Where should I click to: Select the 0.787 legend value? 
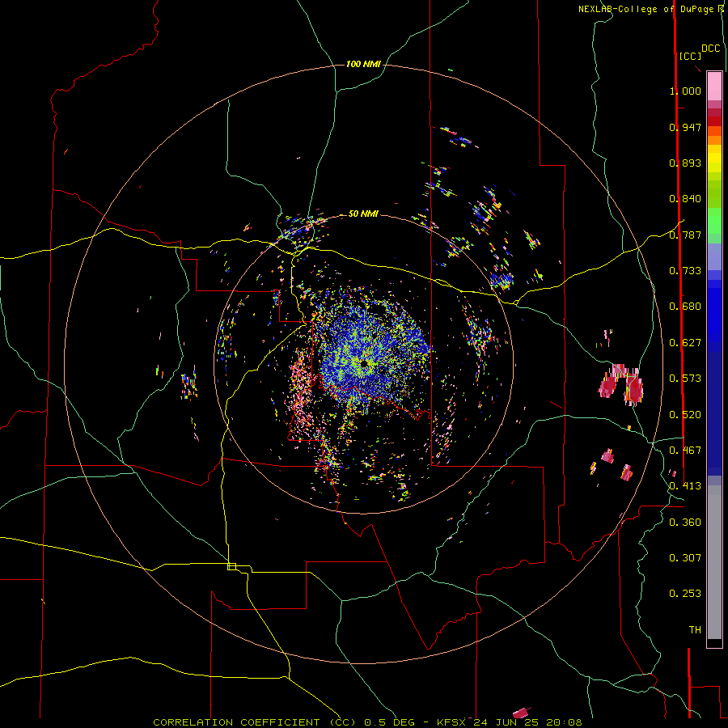coord(685,235)
